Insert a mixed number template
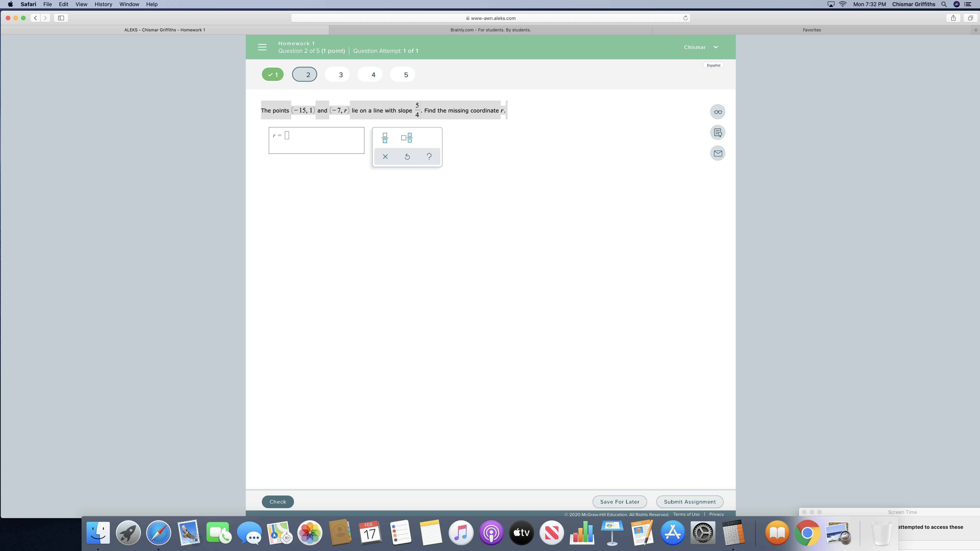This screenshot has width=980, height=551. point(407,138)
